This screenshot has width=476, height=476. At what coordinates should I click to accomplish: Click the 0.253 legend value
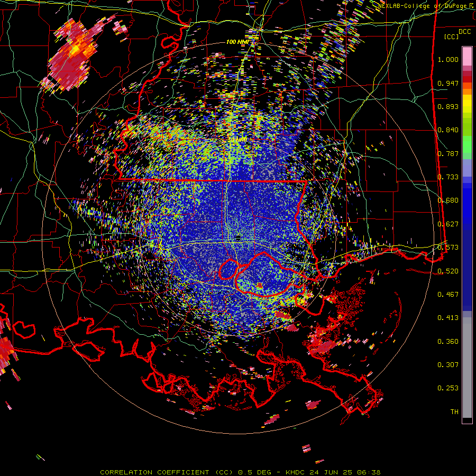tap(448, 388)
